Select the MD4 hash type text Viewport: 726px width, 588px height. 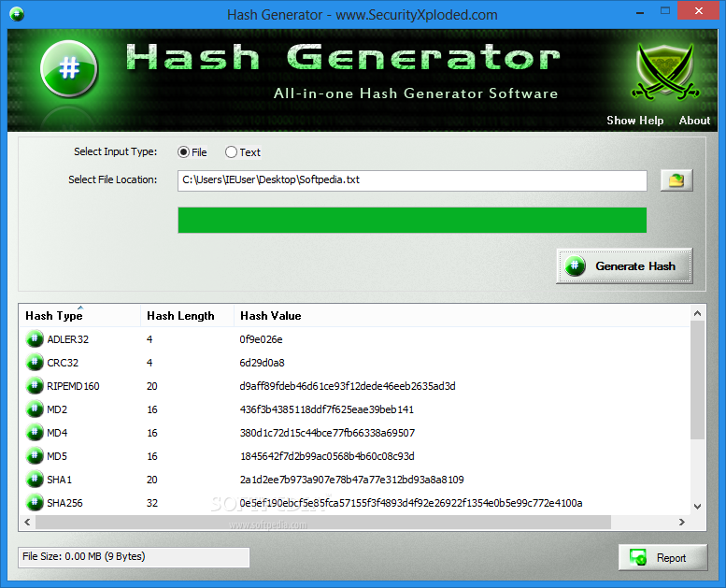(57, 433)
